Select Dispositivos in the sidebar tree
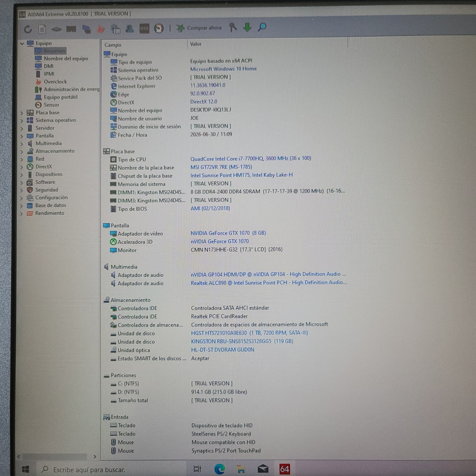The width and height of the screenshot is (476, 476). (49, 174)
